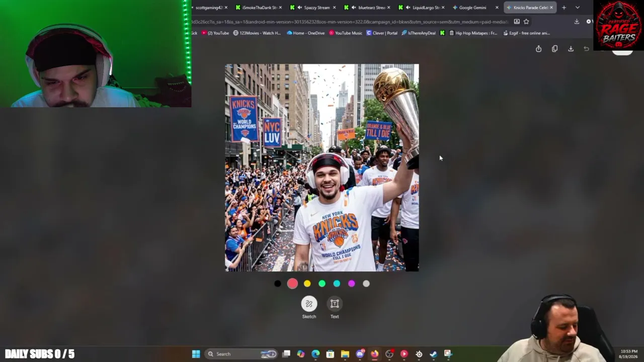644x362 pixels.
Task: Open the YouTube Music bookmark
Action: tap(346, 33)
